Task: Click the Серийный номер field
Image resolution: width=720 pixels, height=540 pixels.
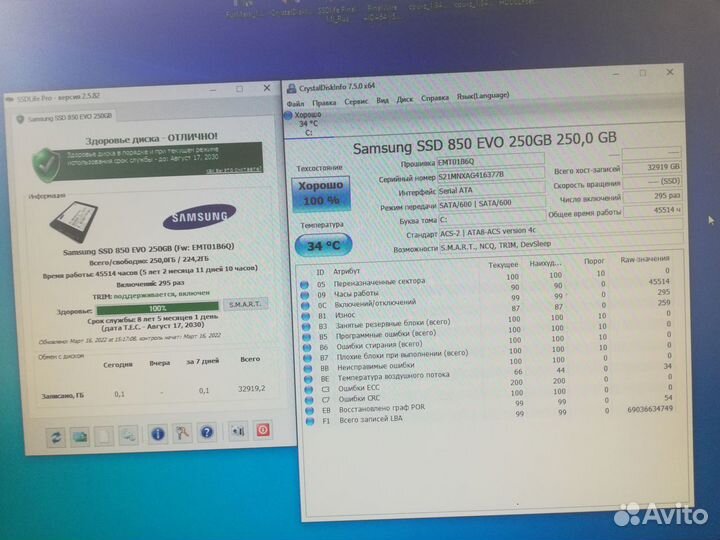Action: [x=491, y=174]
